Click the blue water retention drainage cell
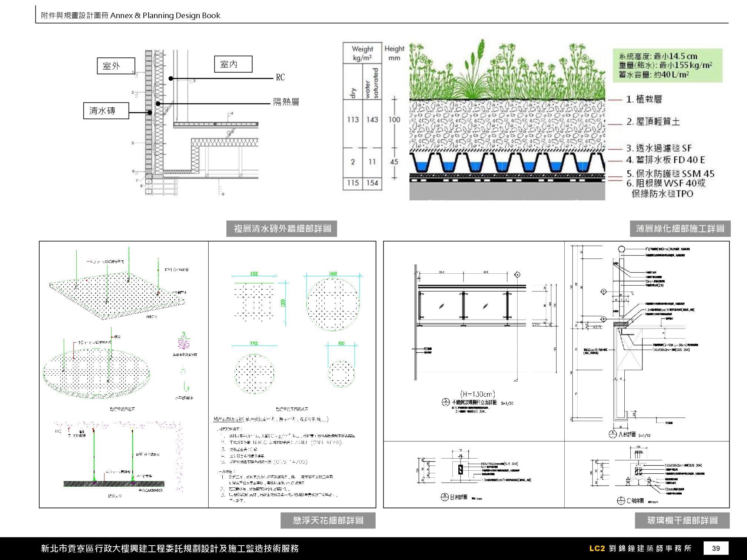Image resolution: width=747 pixels, height=560 pixels. pos(422,166)
